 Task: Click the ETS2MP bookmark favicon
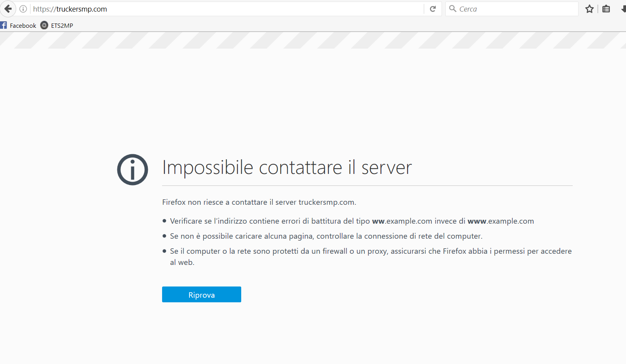tap(44, 25)
